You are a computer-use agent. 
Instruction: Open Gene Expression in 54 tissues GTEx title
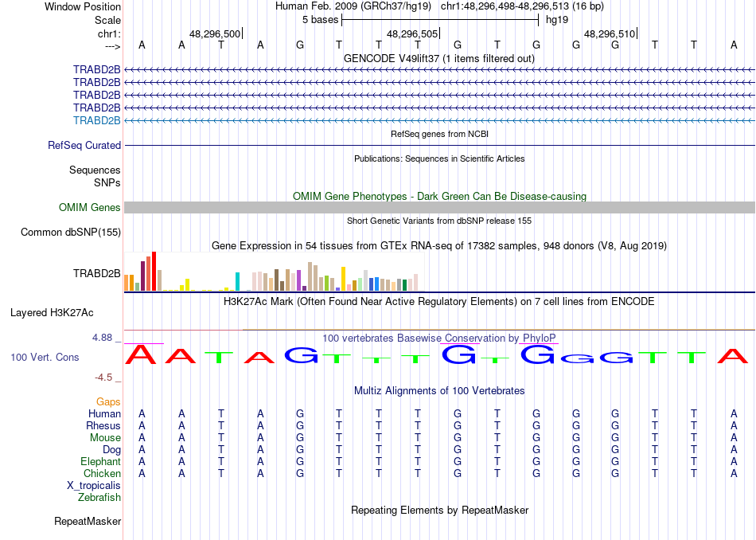pos(439,245)
